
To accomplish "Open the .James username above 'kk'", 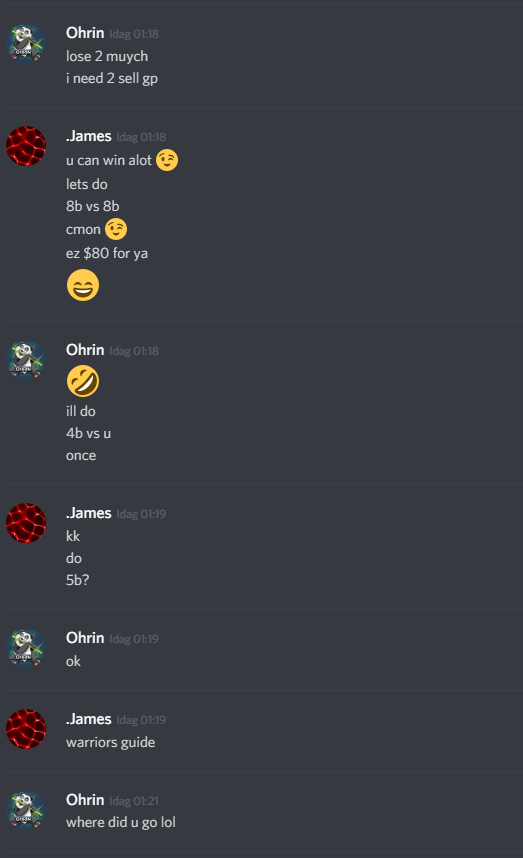I will [89, 513].
